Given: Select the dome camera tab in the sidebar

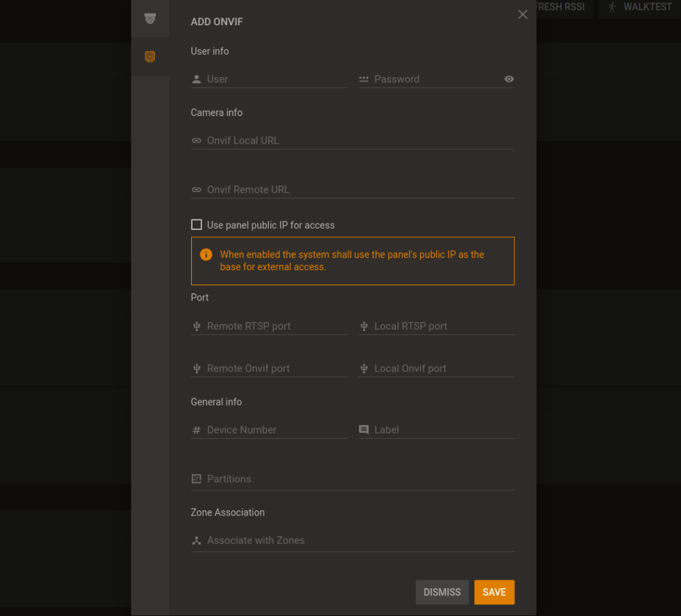Looking at the screenshot, I should [x=150, y=19].
